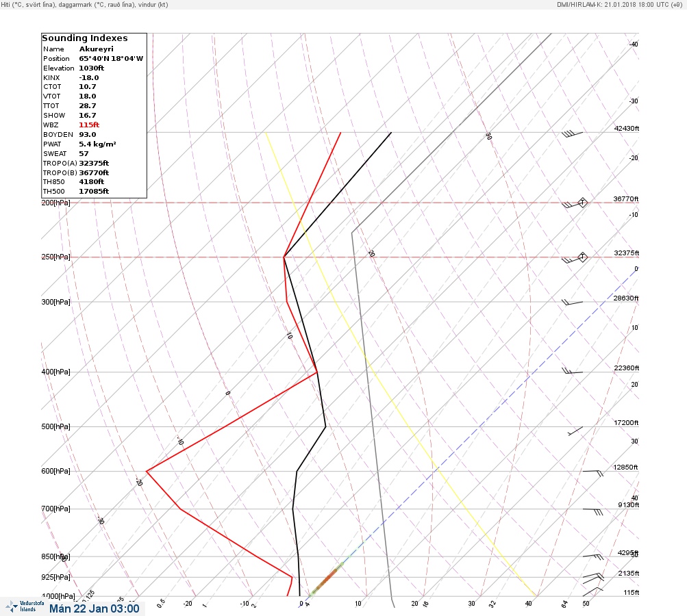Select the Elevation value 1030ft
Image resolution: width=687 pixels, height=616 pixels.
(x=92, y=68)
